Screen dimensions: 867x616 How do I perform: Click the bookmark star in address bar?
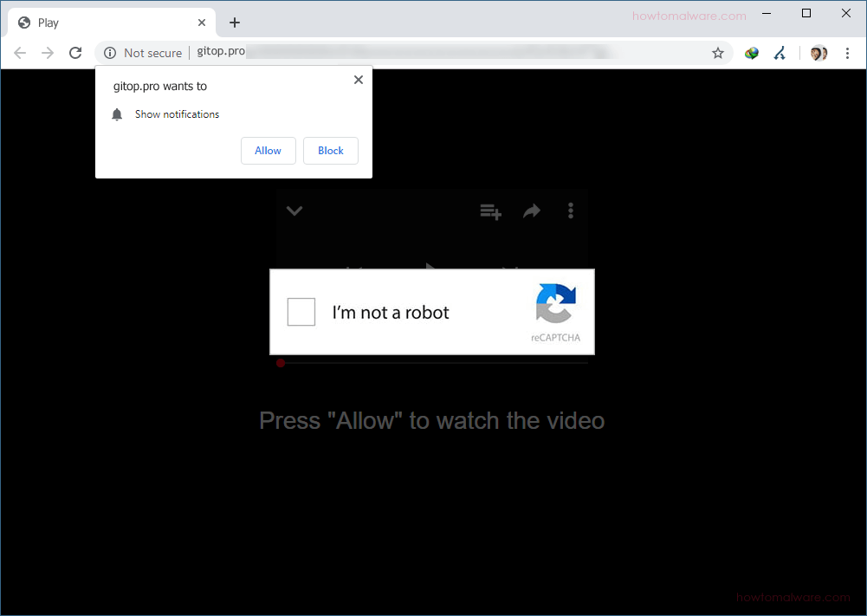tap(718, 53)
